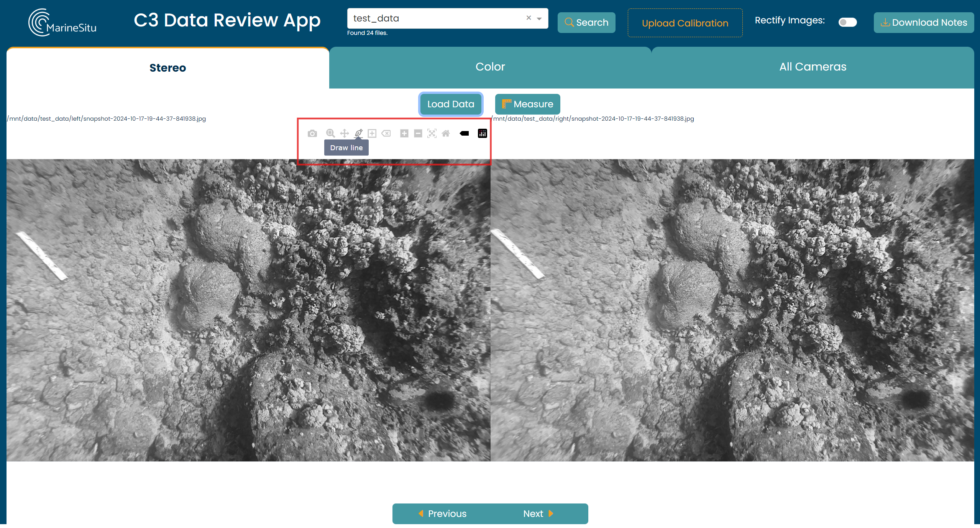Select the Draw rectangle tool
The width and height of the screenshot is (980, 528).
(x=372, y=133)
